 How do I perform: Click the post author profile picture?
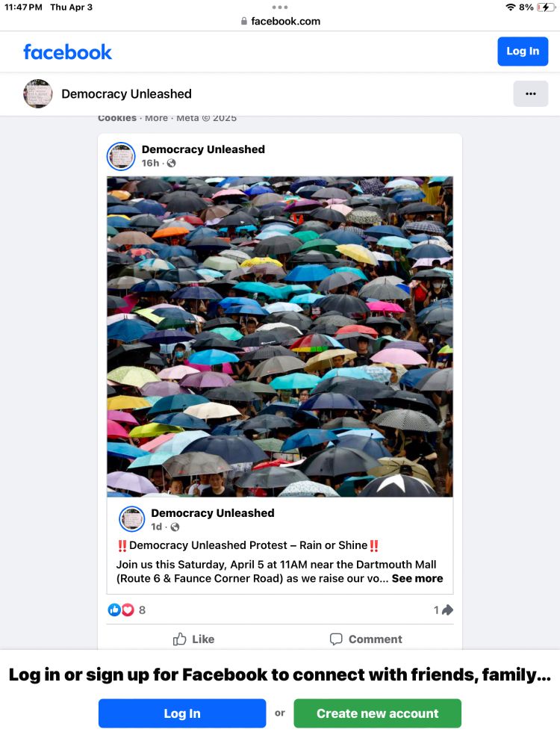click(x=121, y=156)
